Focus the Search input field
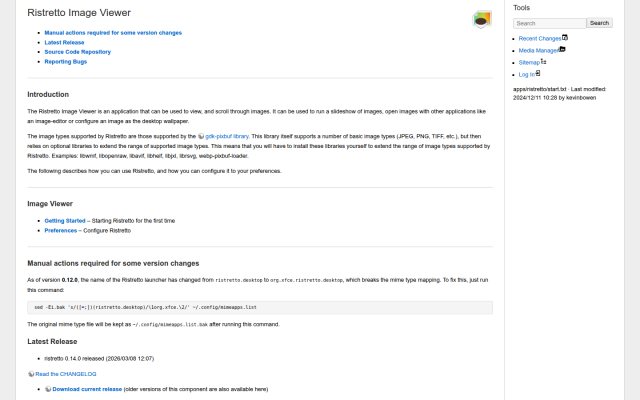This screenshot has width=640, height=400. [549, 23]
